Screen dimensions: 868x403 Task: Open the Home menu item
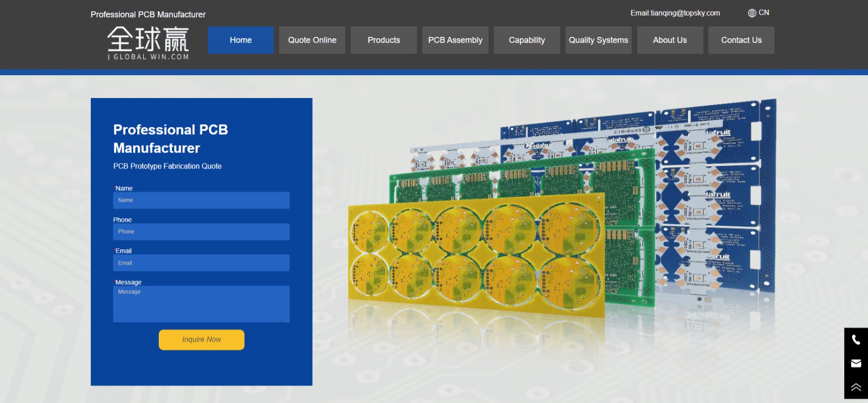(x=241, y=40)
